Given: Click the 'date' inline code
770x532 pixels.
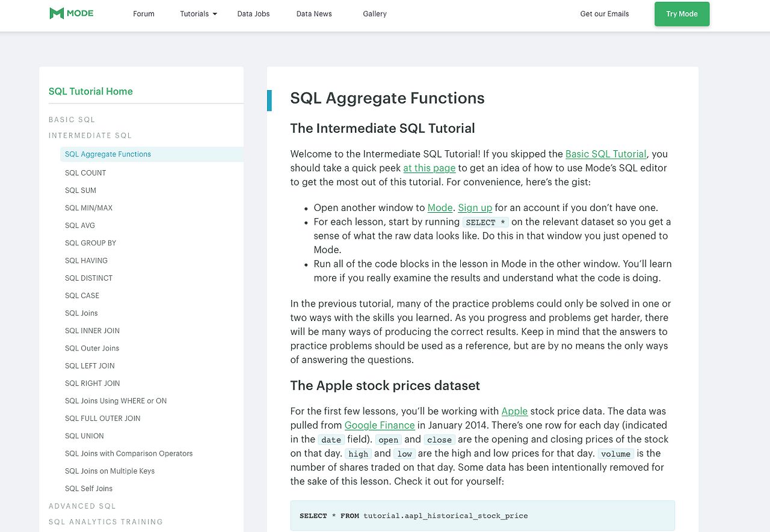Looking at the screenshot, I should point(331,439).
